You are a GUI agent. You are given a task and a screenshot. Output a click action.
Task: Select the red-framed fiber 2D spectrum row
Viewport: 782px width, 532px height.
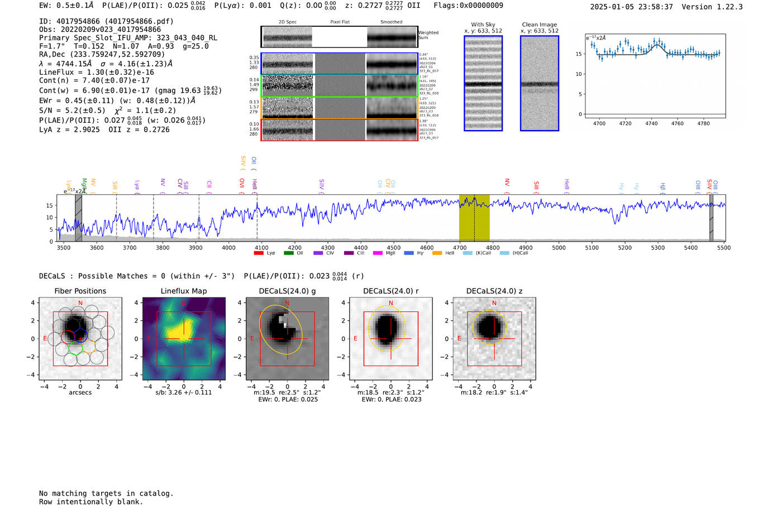click(339, 130)
